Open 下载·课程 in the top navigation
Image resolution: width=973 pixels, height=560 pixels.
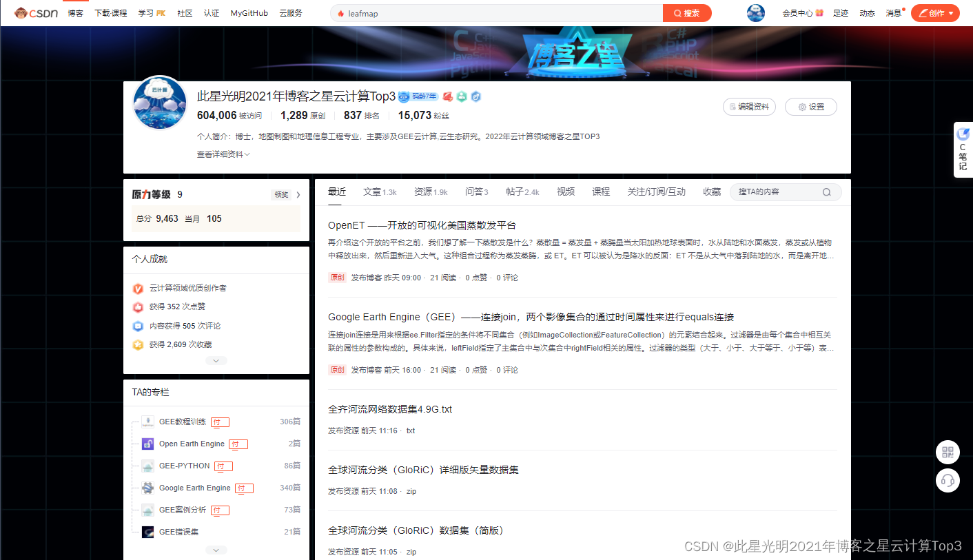pos(111,13)
